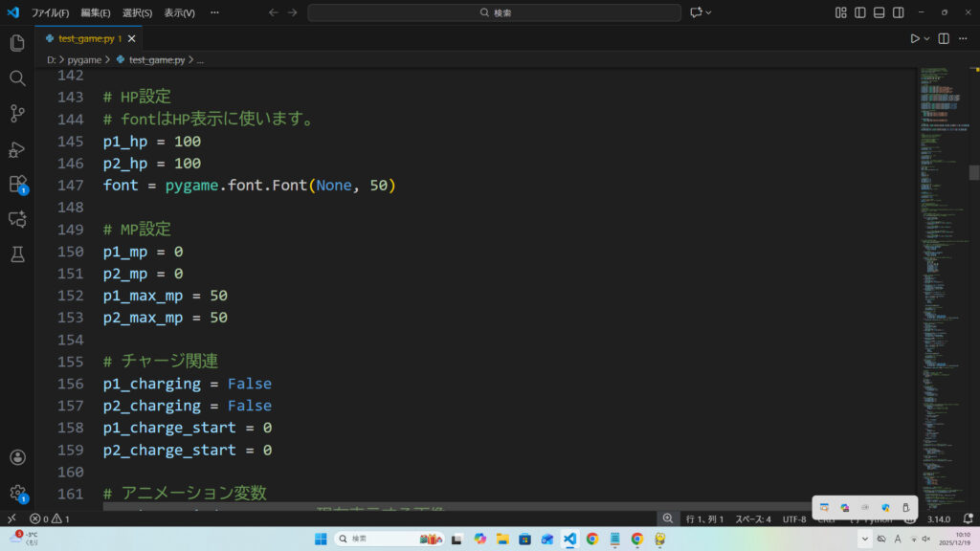
Task: Click the Run Python File play button
Action: pos(915,39)
